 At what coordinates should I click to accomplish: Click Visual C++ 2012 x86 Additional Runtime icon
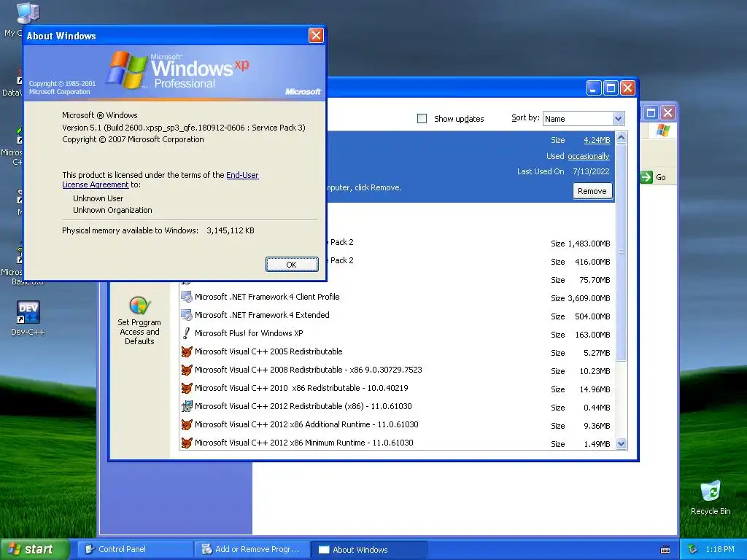186,424
